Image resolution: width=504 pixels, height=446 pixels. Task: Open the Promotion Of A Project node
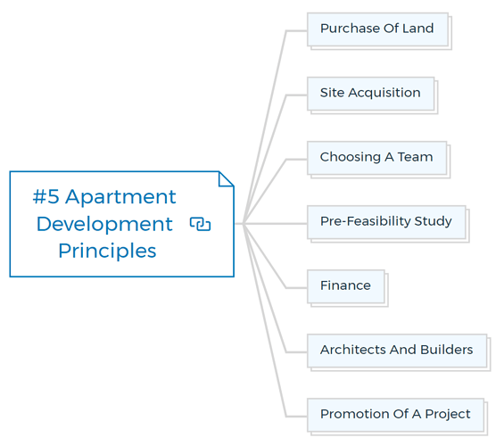pos(395,415)
